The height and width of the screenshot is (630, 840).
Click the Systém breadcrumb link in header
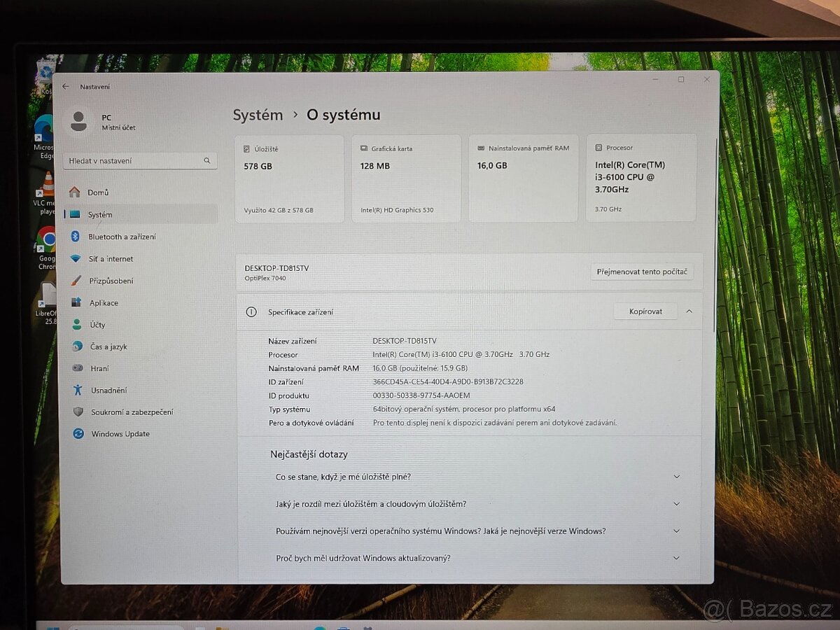[x=258, y=115]
